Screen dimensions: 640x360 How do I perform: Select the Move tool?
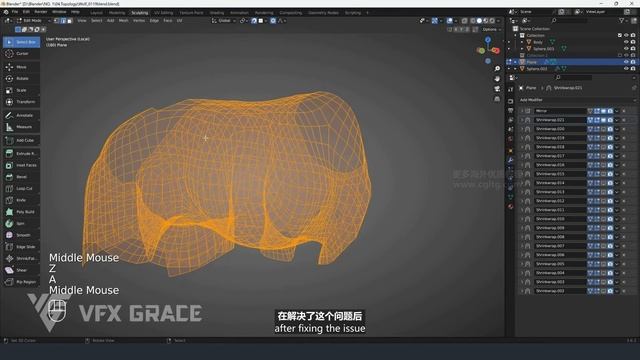point(22,67)
